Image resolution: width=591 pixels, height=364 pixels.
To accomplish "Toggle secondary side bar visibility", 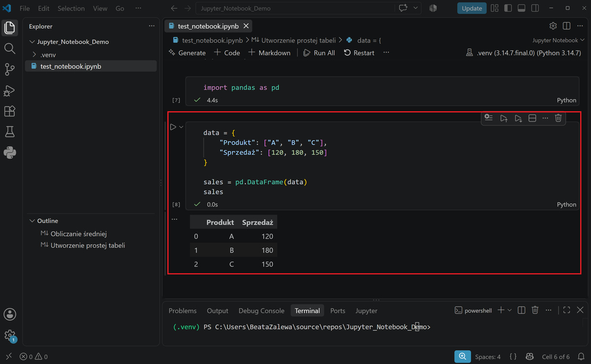I will pyautogui.click(x=535, y=8).
